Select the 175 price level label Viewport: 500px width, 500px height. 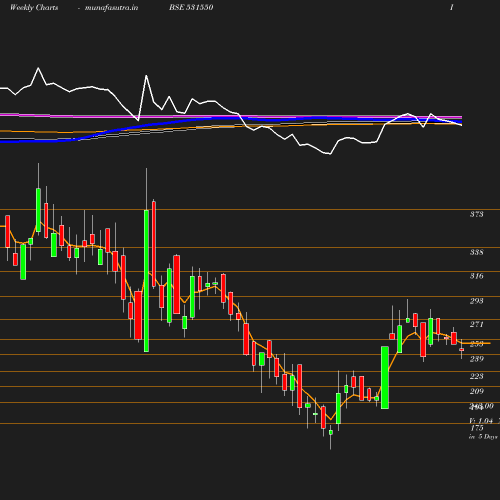[477, 428]
